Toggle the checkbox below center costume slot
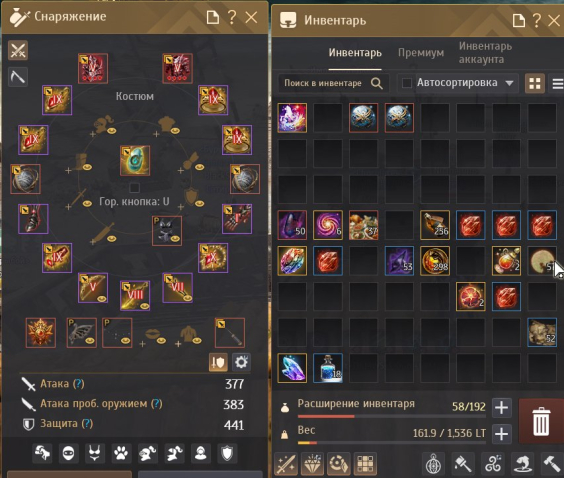The width and height of the screenshot is (564, 478). pyautogui.click(x=135, y=187)
